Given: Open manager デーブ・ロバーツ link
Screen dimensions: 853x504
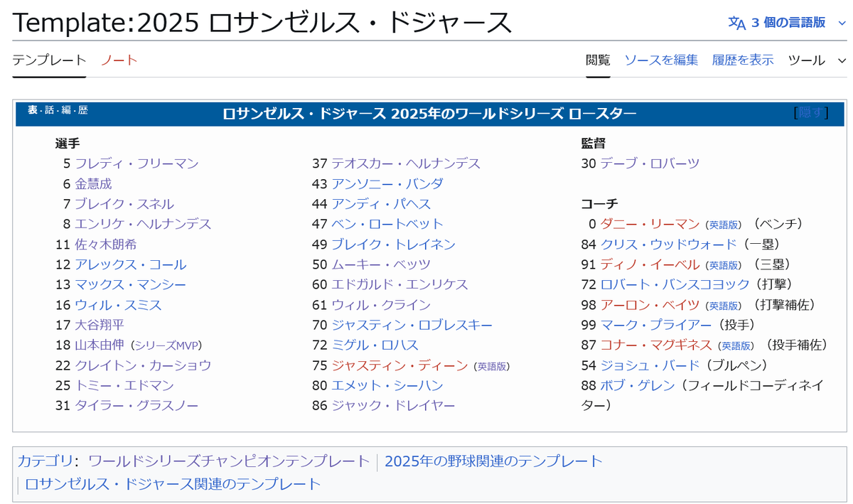Looking at the screenshot, I should click(x=650, y=163).
